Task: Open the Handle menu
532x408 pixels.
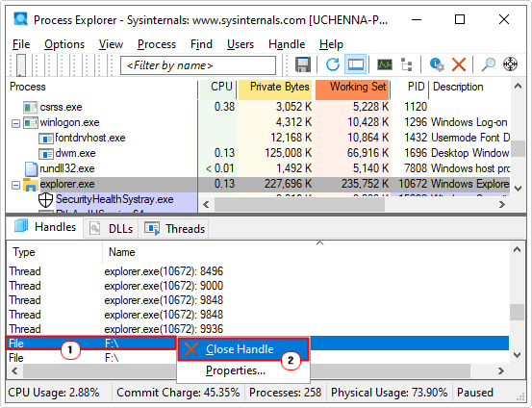Action: tap(287, 44)
